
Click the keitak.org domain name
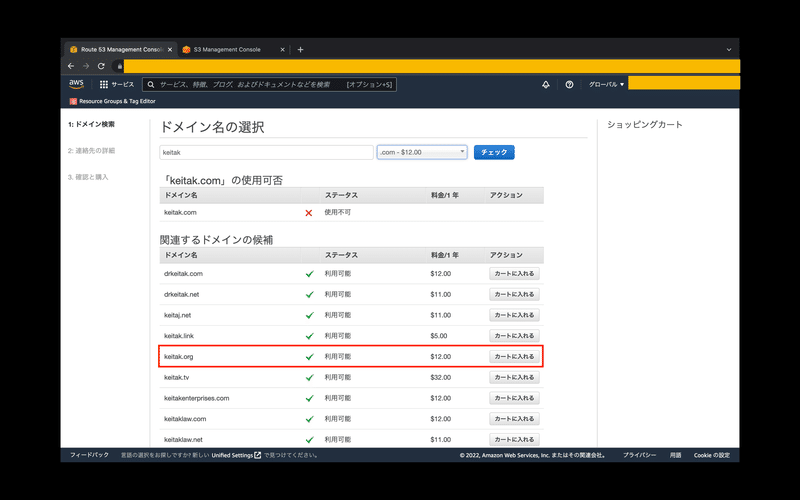click(x=179, y=357)
